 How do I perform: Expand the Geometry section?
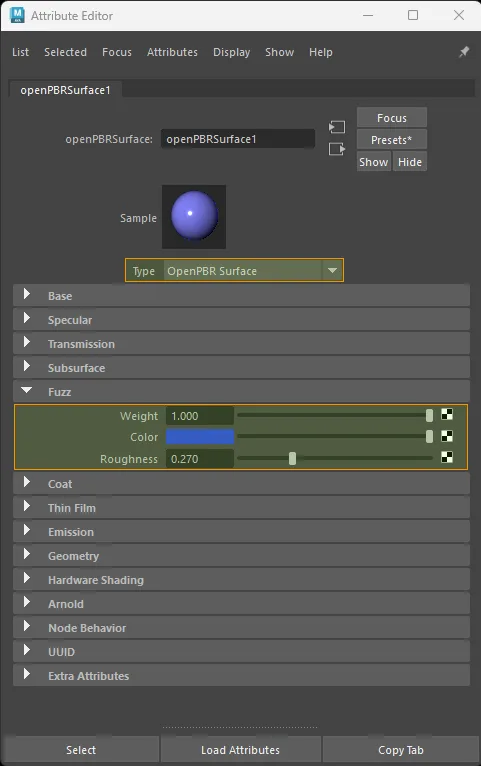(241, 555)
